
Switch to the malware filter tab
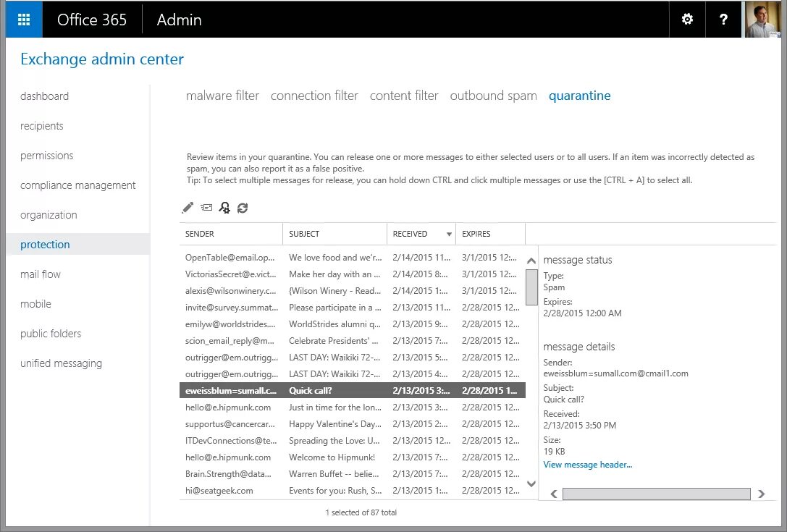tap(222, 96)
